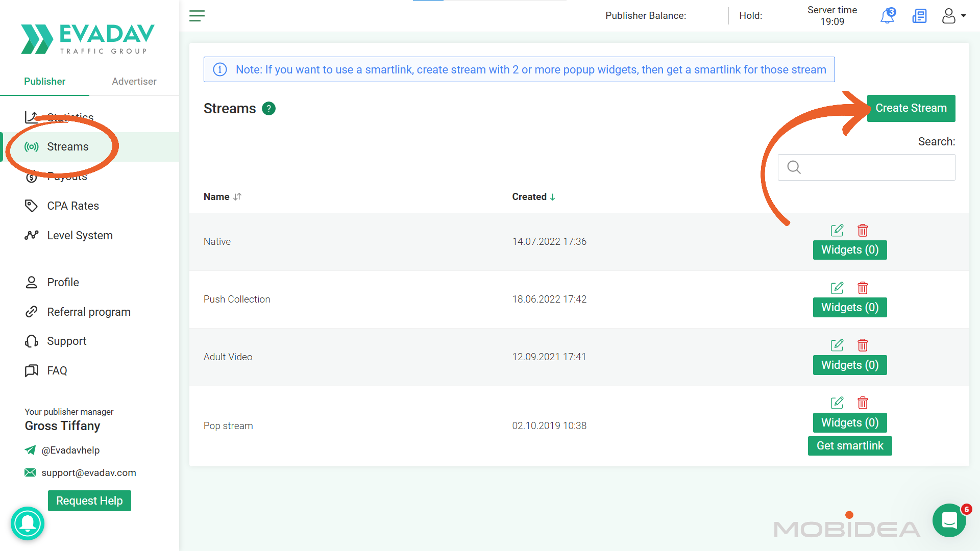Open the news document icon in header

[x=919, y=16]
